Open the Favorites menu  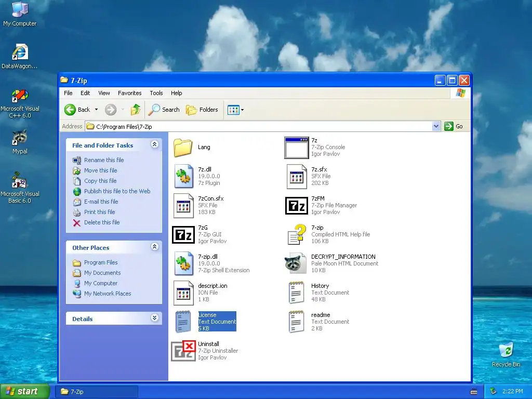(129, 93)
